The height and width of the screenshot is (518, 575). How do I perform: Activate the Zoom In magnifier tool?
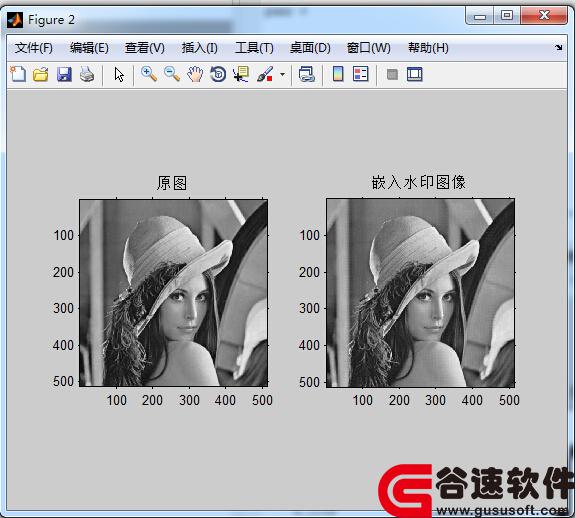[x=149, y=74]
